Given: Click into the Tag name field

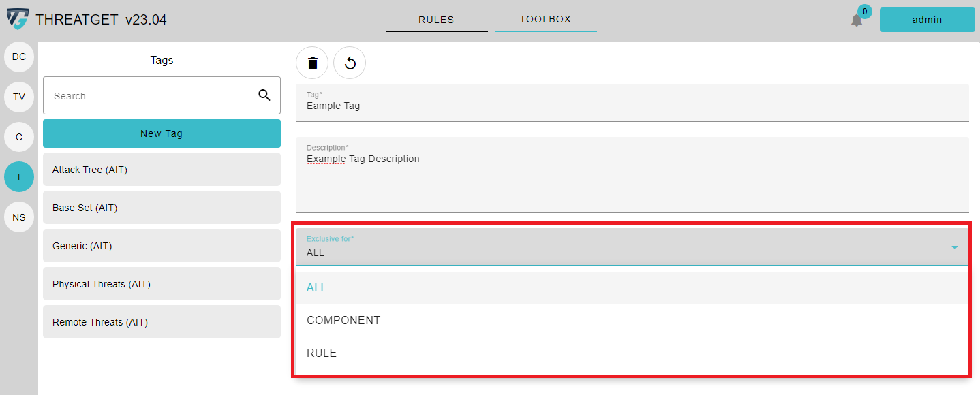Looking at the screenshot, I should 632,103.
